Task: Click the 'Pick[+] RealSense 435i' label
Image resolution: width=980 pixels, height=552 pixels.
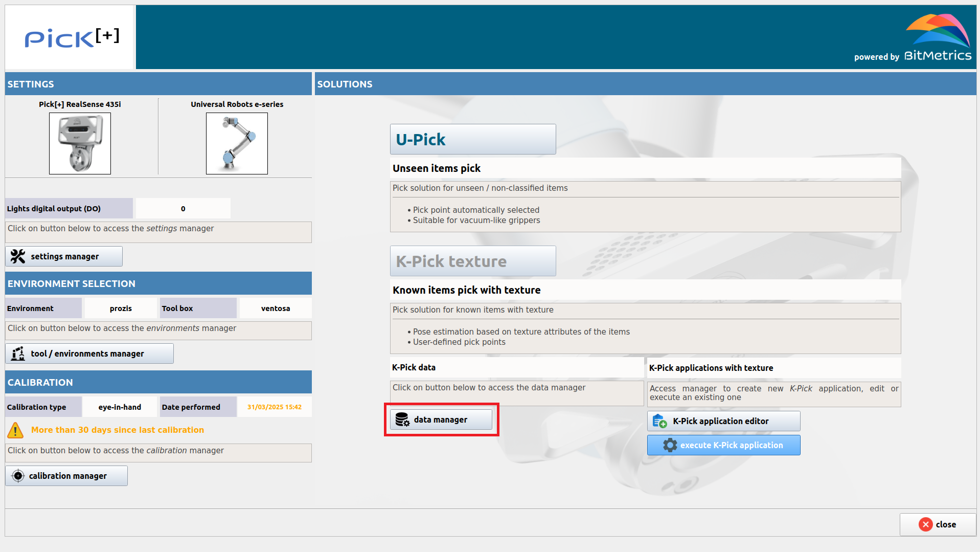Action: tap(80, 104)
